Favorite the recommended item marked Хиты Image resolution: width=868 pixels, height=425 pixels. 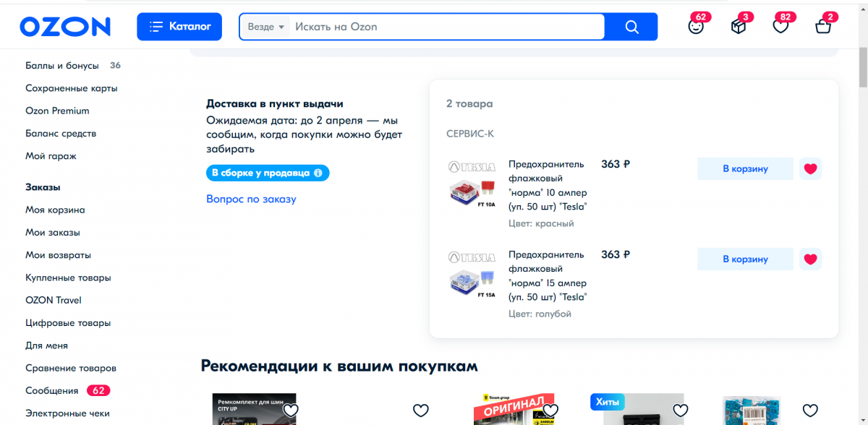pos(680,411)
